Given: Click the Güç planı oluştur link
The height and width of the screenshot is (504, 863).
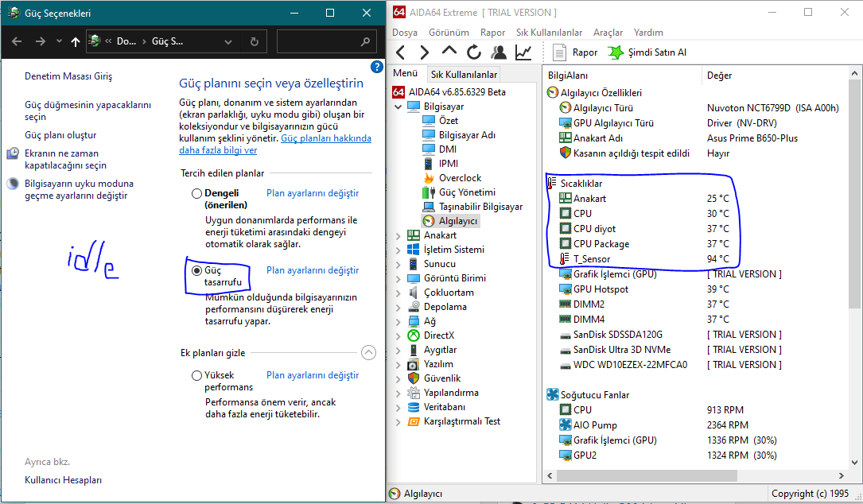Looking at the screenshot, I should click(60, 135).
